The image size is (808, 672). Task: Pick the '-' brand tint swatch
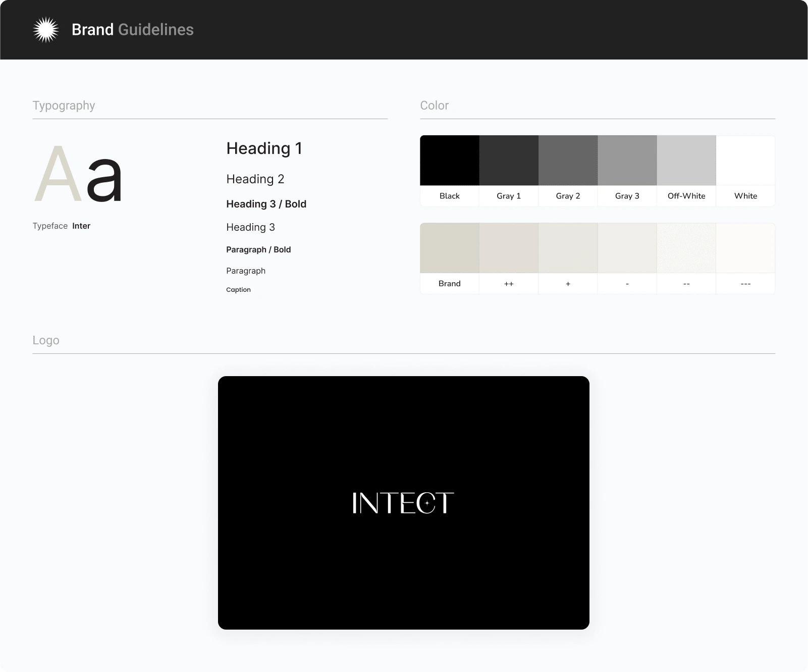(x=627, y=248)
